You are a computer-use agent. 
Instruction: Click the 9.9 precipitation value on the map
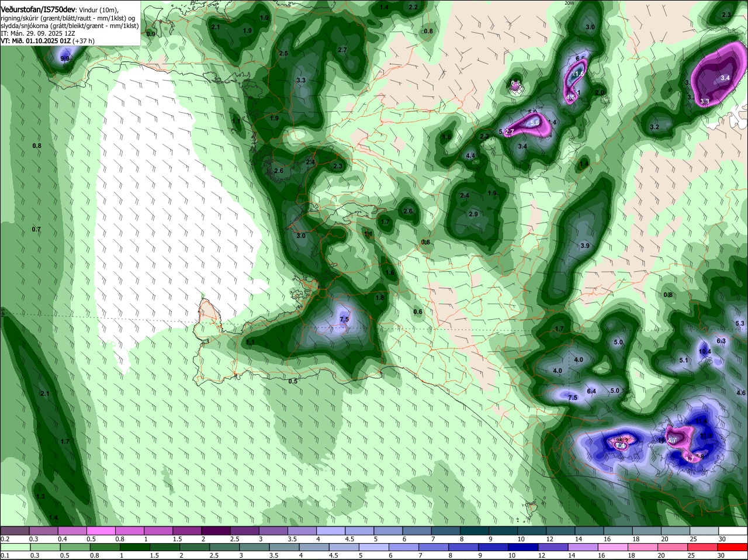pyautogui.click(x=65, y=58)
